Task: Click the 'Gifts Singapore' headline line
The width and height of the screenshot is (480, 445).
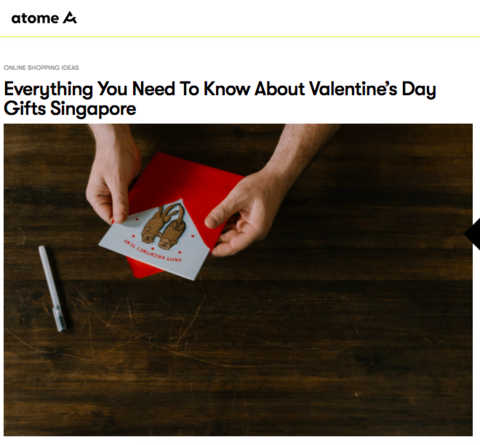Action: pyautogui.click(x=70, y=109)
